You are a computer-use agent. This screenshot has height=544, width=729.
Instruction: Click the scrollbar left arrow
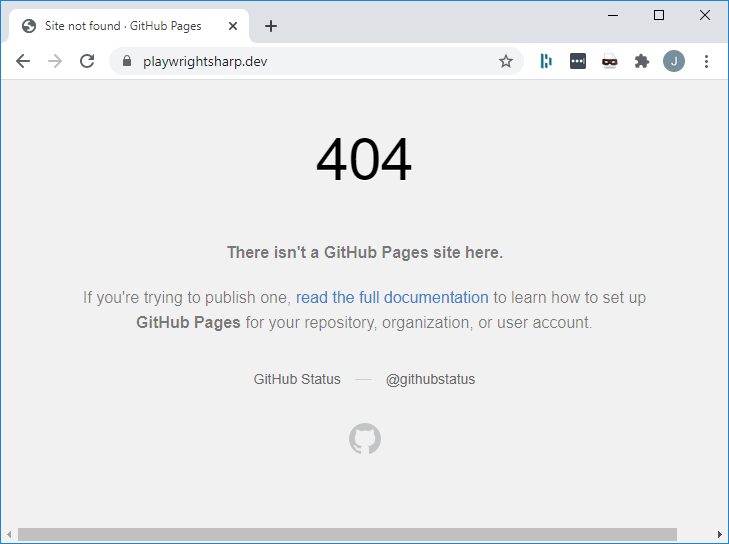pos(9,534)
